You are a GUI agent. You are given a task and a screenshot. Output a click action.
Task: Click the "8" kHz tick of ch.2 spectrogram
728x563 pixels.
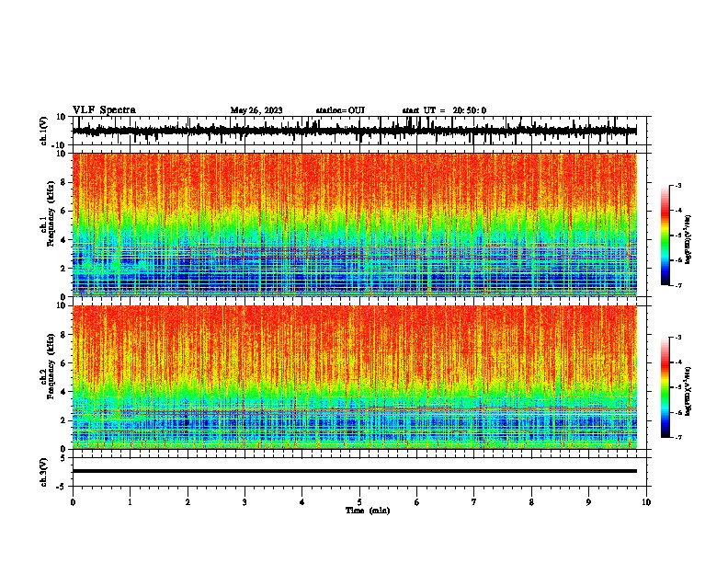pyautogui.click(x=64, y=335)
